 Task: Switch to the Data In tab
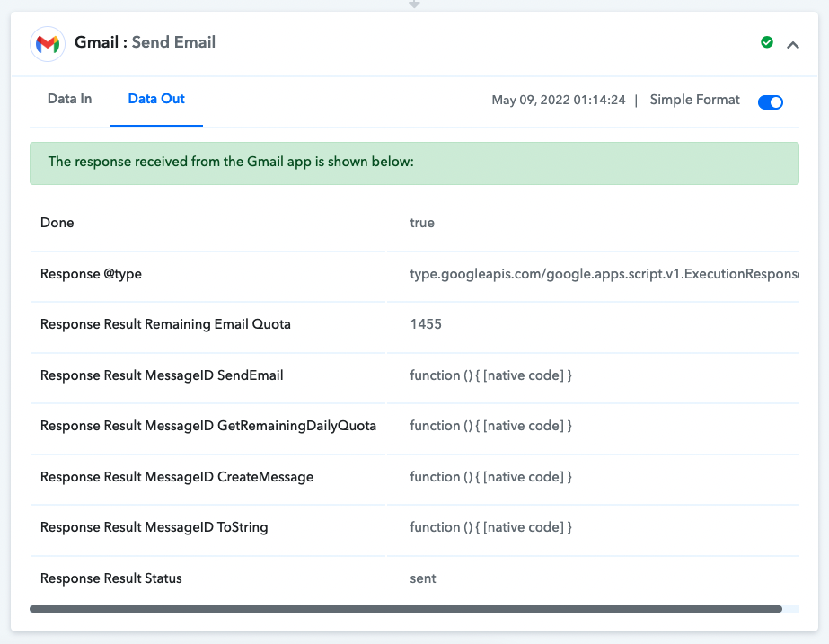[69, 100]
